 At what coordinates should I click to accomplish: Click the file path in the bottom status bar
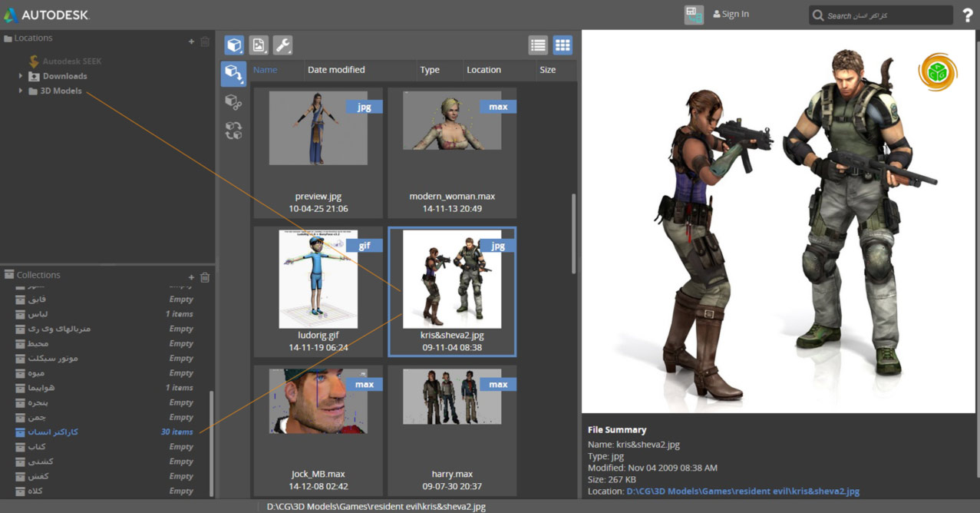pos(376,507)
